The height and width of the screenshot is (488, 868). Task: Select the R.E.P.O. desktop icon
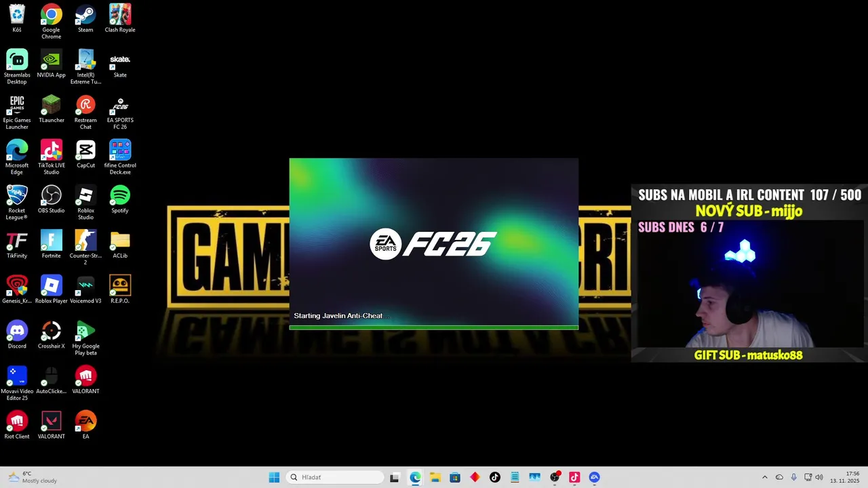(x=120, y=289)
